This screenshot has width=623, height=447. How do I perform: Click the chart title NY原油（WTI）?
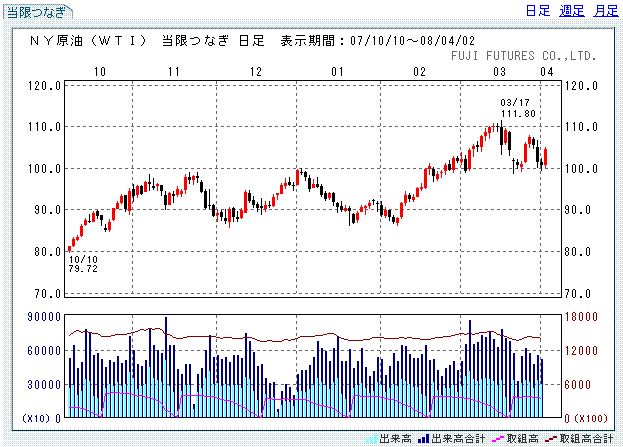87,41
